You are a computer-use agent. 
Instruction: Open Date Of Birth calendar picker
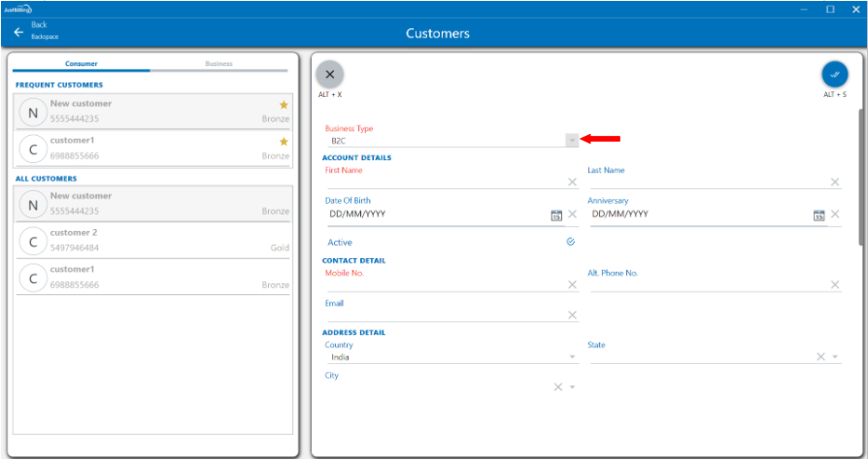(556, 214)
